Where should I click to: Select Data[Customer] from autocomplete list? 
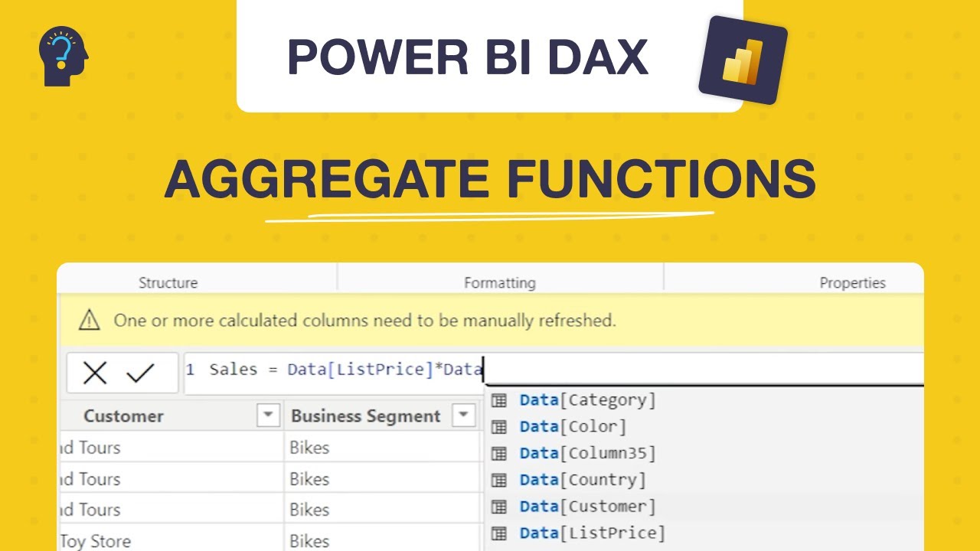click(x=587, y=507)
